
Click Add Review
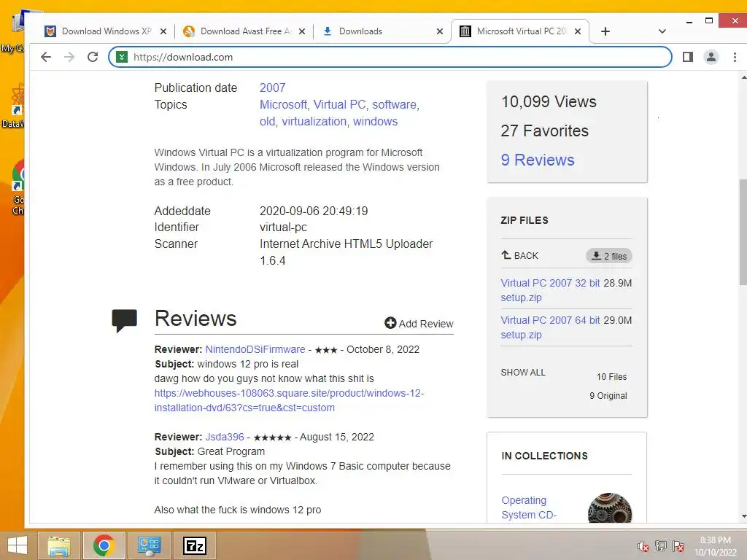[419, 324]
